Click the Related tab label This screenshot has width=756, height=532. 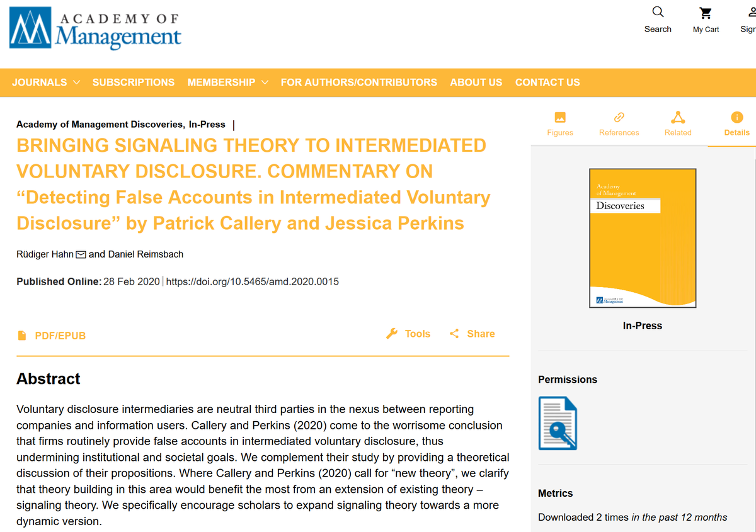678,133
